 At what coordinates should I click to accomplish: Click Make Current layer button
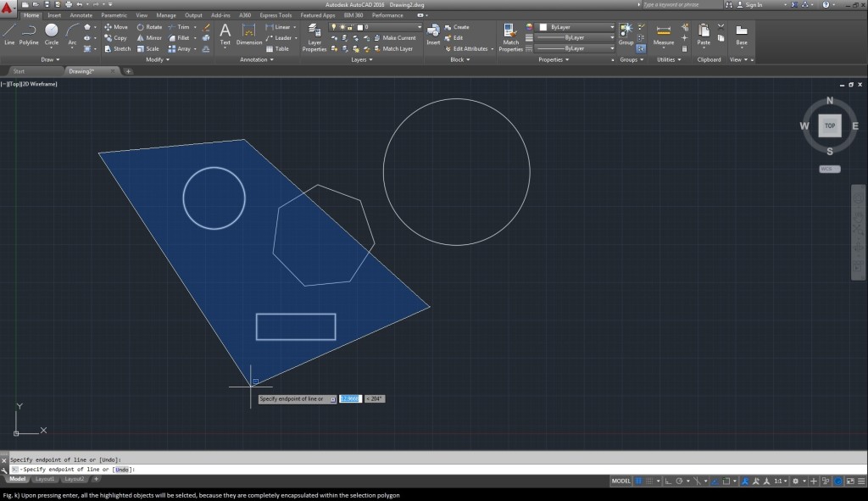[395, 38]
